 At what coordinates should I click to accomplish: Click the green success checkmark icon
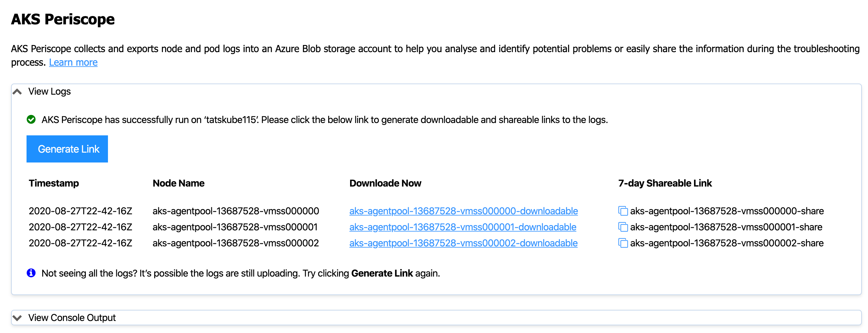coord(31,120)
